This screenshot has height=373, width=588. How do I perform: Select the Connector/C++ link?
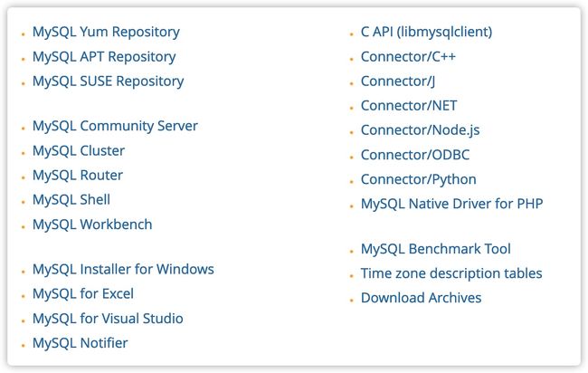(408, 57)
